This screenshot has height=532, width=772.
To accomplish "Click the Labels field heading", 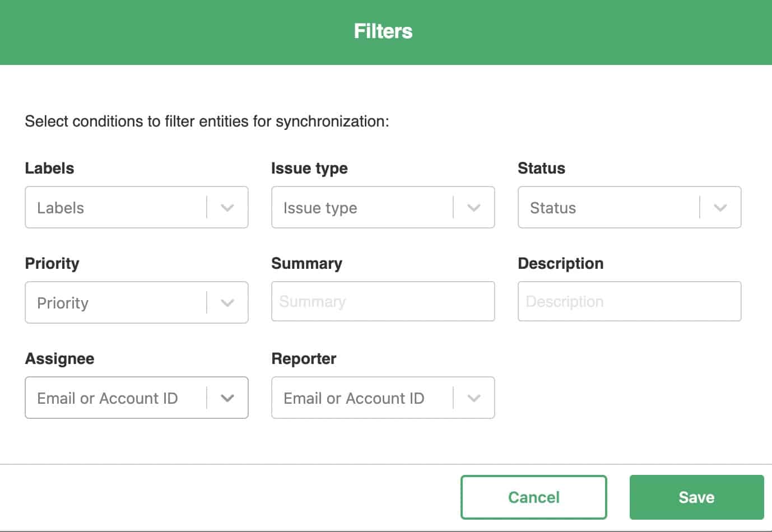I will pos(49,168).
